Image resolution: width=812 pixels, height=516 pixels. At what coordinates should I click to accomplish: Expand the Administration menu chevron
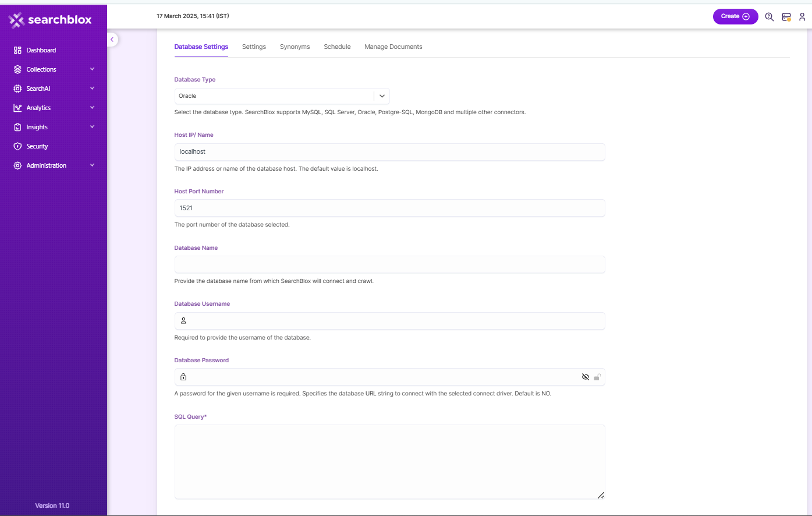(92, 165)
